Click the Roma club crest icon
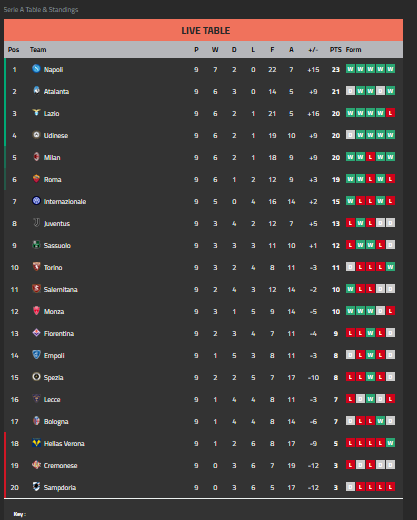This screenshot has width=417, height=520. click(36, 178)
